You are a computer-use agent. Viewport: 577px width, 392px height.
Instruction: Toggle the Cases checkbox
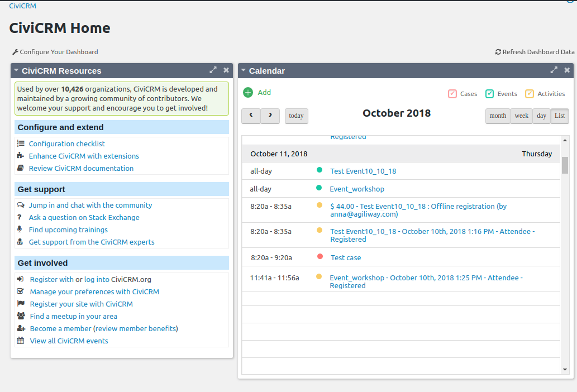click(452, 94)
